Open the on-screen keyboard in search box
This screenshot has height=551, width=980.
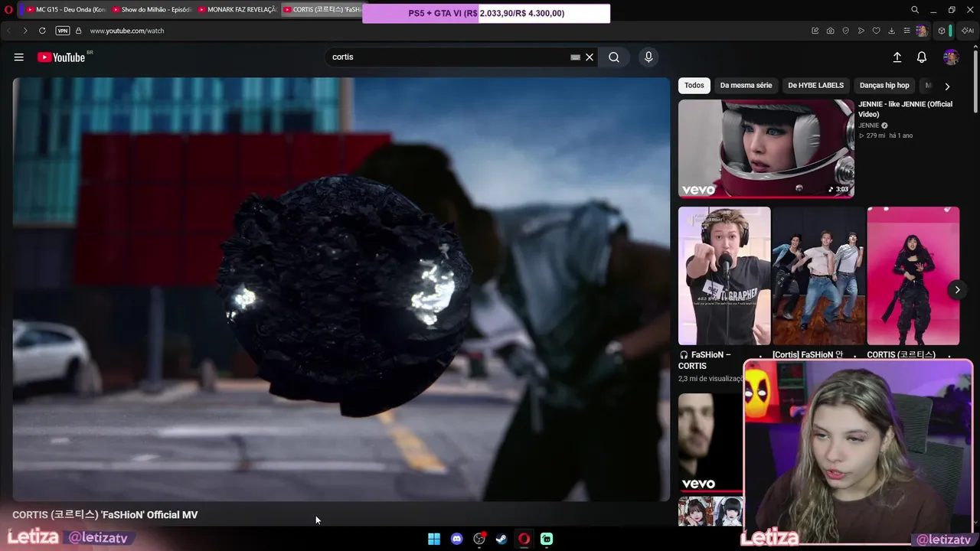click(576, 57)
